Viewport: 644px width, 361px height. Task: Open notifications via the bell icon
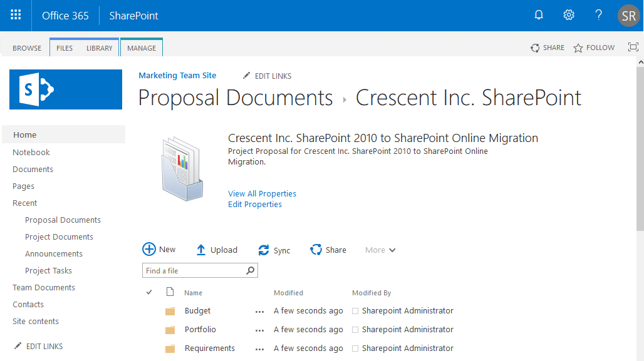[538, 14]
